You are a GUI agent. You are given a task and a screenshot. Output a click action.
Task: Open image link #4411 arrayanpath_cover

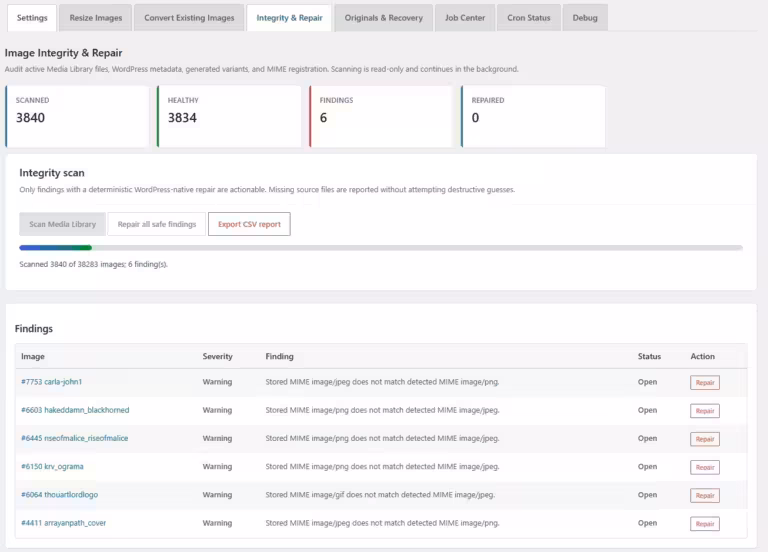63,523
